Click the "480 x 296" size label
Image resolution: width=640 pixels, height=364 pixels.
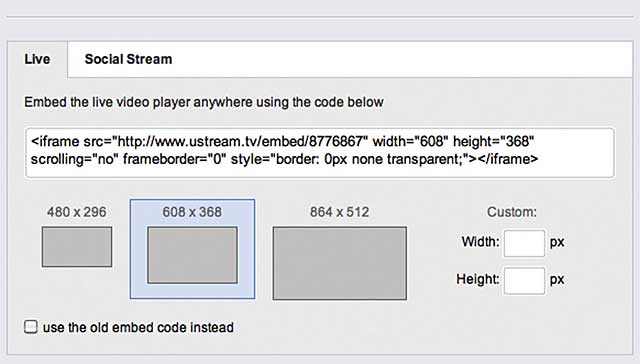tap(76, 212)
